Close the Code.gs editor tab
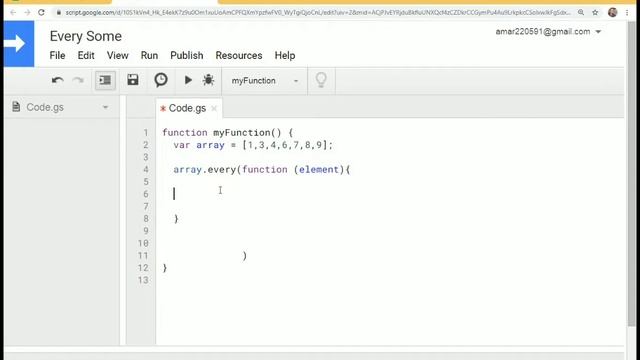Screen dimensions: 640x360 [214, 109]
